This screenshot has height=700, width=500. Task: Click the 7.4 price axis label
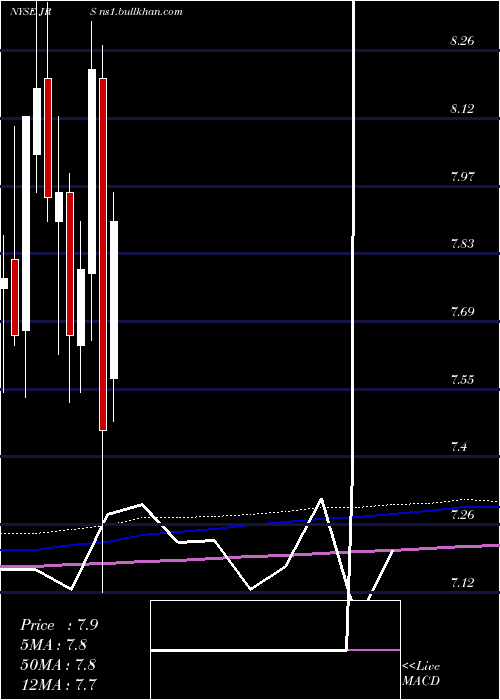click(459, 446)
